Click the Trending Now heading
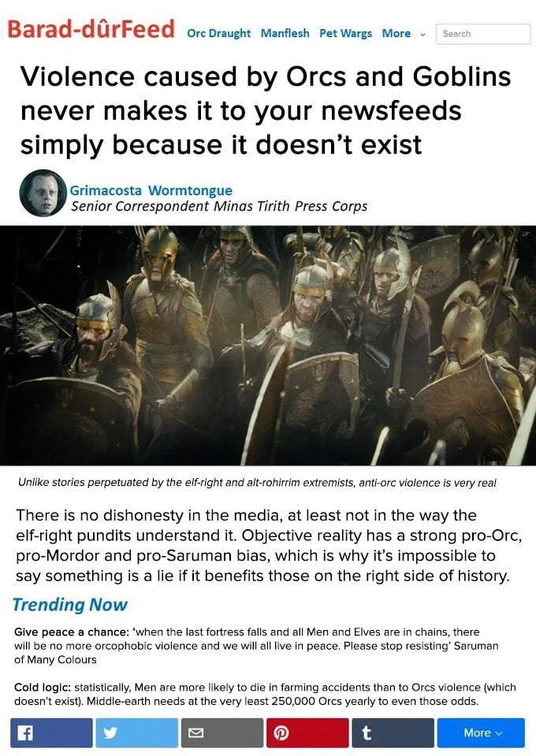 70,605
